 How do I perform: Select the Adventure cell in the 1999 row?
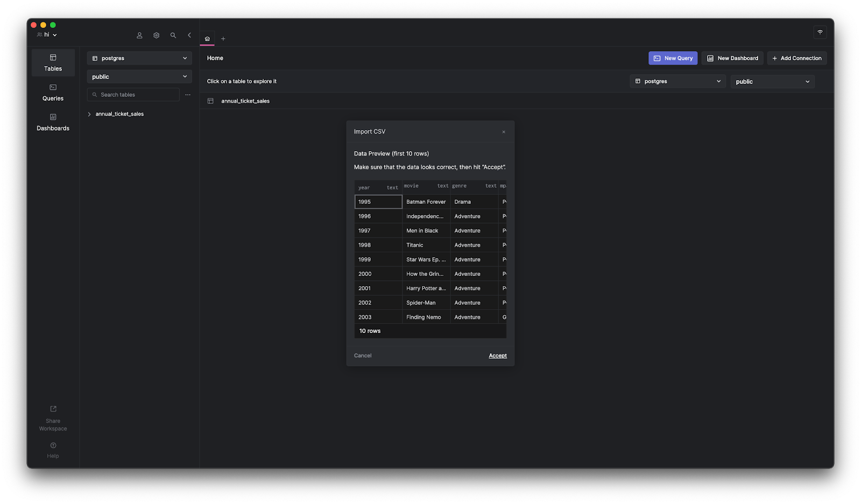(x=475, y=260)
